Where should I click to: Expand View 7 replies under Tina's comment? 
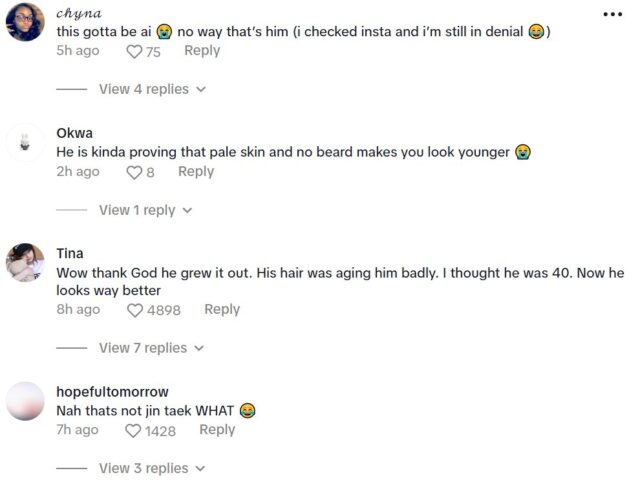[x=151, y=348]
